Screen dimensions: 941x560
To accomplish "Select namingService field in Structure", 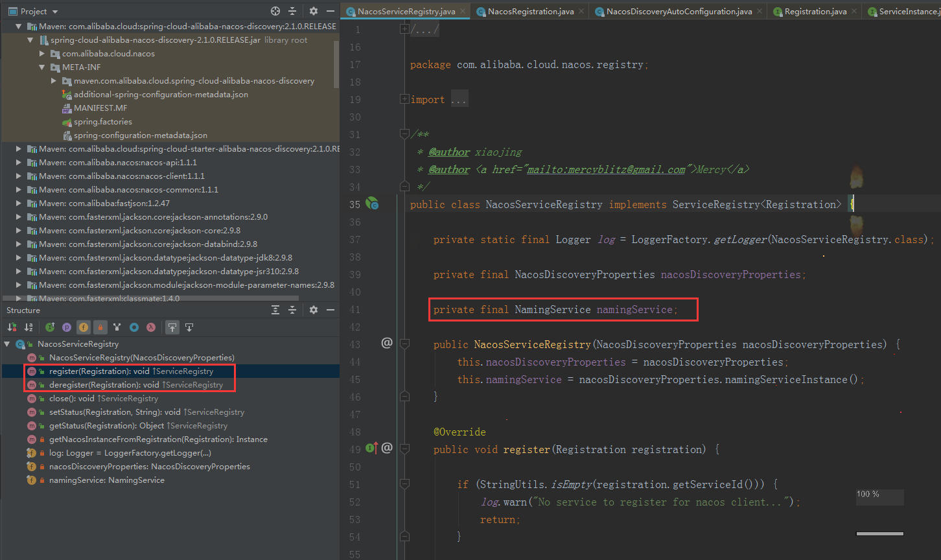I will (107, 480).
